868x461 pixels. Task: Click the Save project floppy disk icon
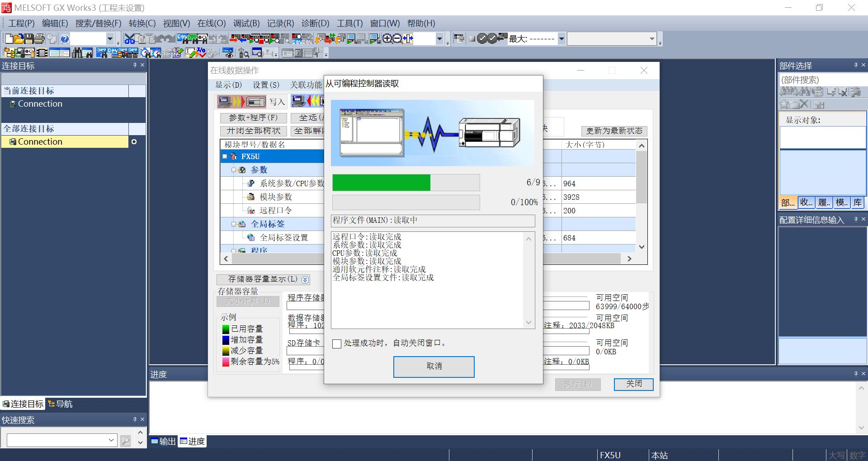coord(29,39)
